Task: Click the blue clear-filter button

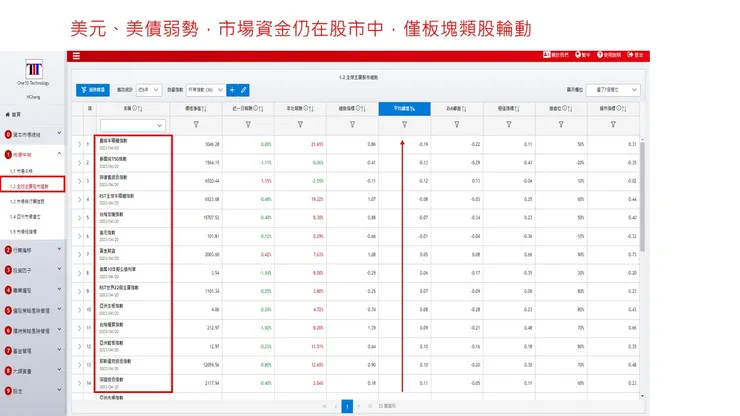Action: pyautogui.click(x=93, y=90)
